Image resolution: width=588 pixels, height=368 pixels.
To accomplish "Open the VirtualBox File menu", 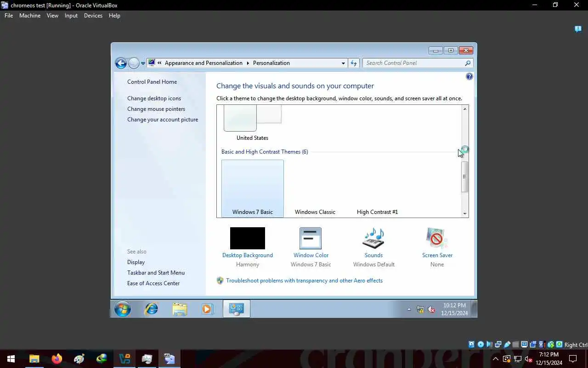I will tap(9, 16).
